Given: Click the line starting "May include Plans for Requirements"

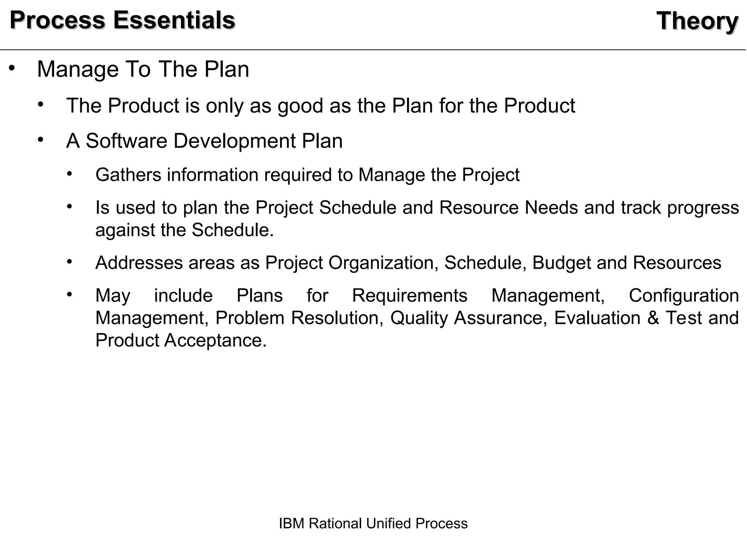Looking at the screenshot, I should pyautogui.click(x=417, y=295).
